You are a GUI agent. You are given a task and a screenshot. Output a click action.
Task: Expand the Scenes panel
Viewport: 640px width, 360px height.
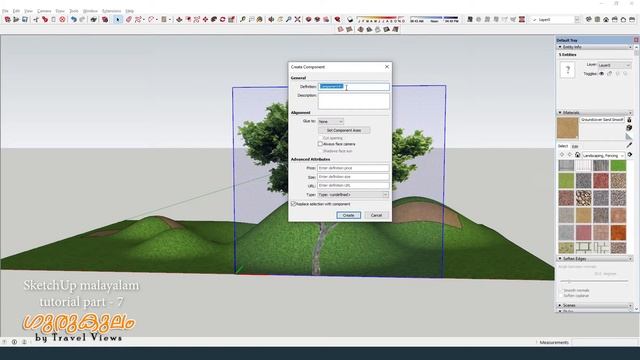pyautogui.click(x=560, y=305)
